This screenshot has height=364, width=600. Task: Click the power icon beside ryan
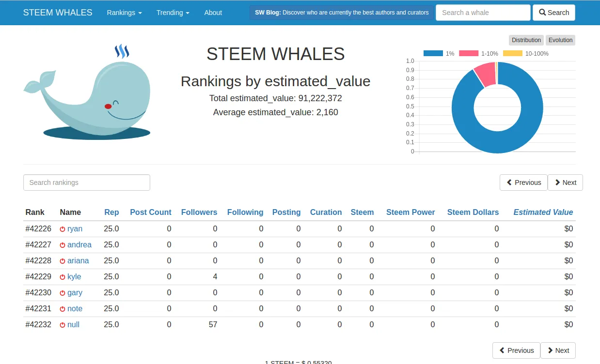[x=63, y=229]
